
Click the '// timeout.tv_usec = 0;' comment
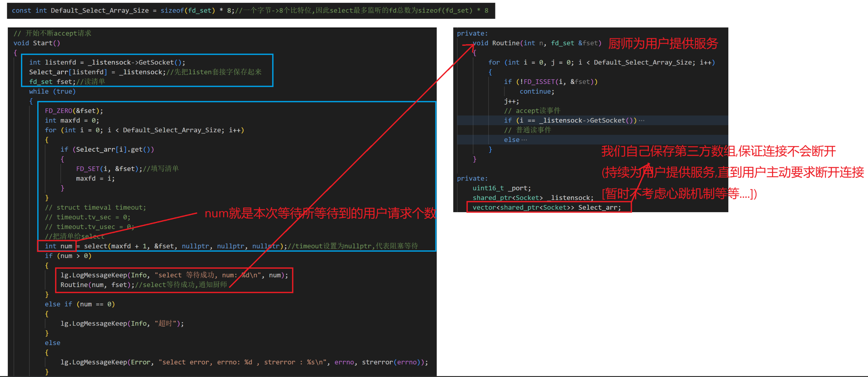click(x=90, y=227)
